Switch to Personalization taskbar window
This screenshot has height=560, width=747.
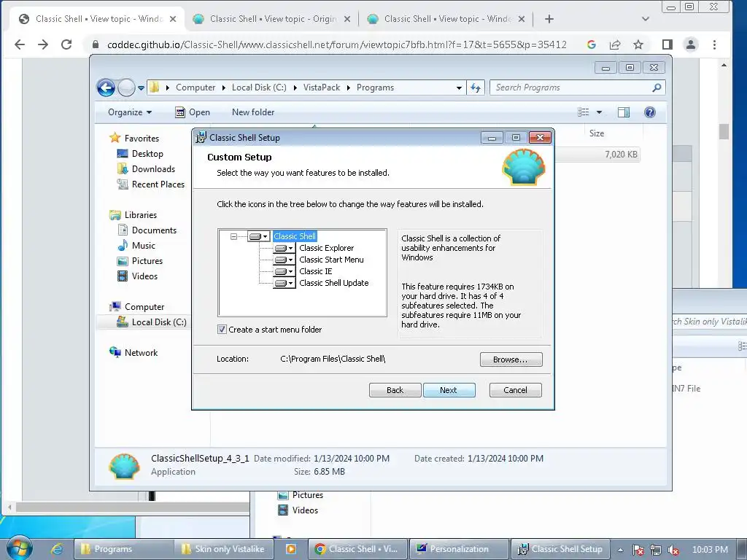tap(459, 549)
